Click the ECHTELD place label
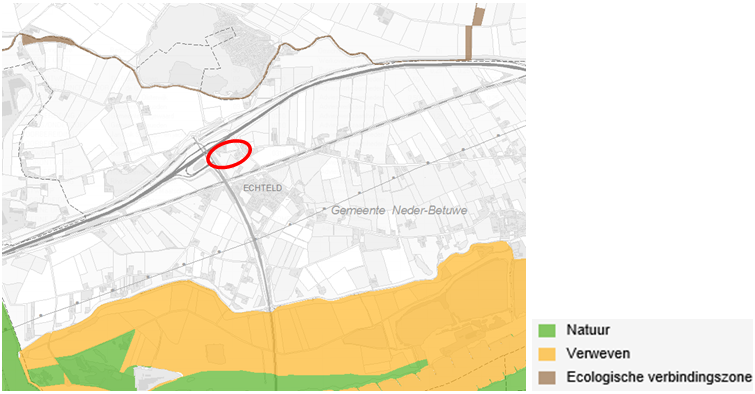Screen dimensions: 755x394 click(262, 188)
